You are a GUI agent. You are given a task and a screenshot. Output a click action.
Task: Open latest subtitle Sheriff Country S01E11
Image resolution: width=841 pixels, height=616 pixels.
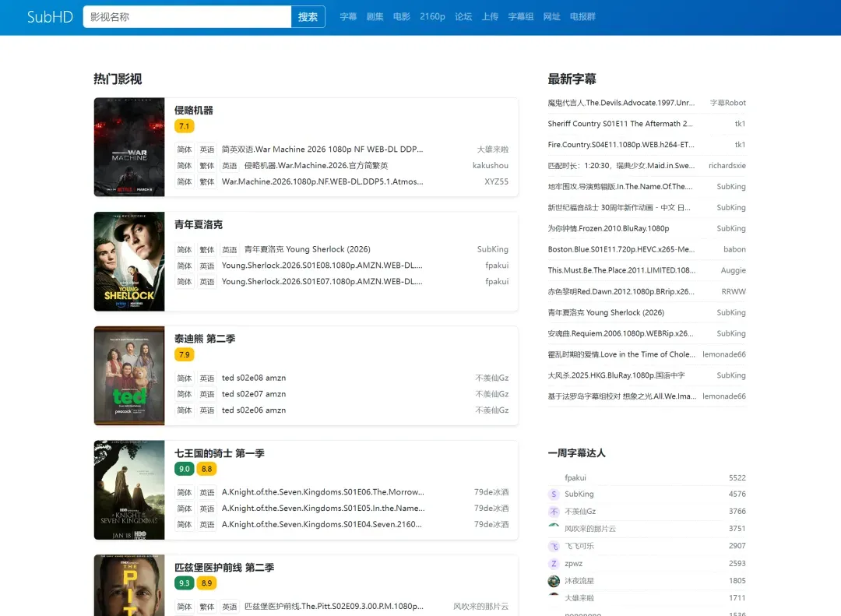click(620, 124)
